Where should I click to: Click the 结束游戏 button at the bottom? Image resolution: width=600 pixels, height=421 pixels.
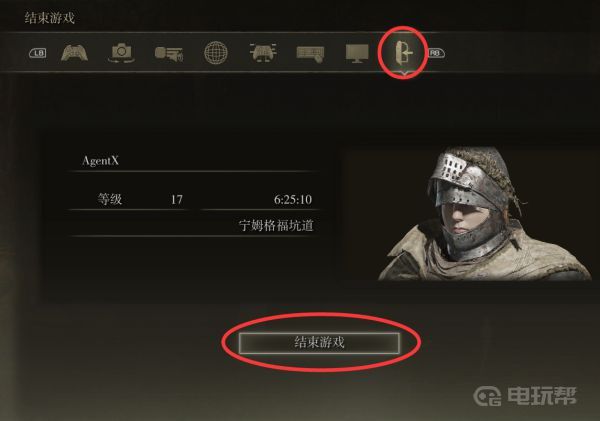pyautogui.click(x=319, y=343)
